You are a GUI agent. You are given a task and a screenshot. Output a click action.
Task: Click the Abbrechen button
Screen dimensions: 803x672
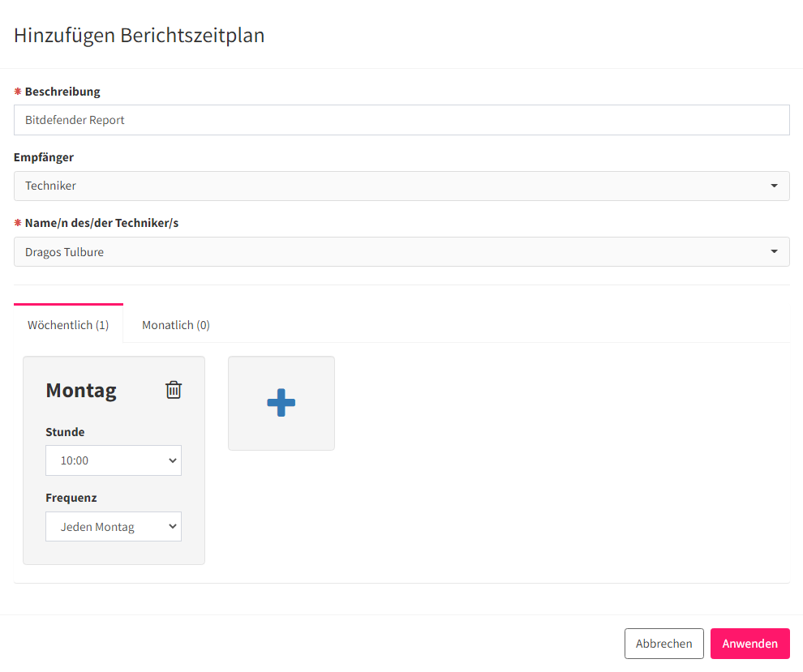(663, 644)
